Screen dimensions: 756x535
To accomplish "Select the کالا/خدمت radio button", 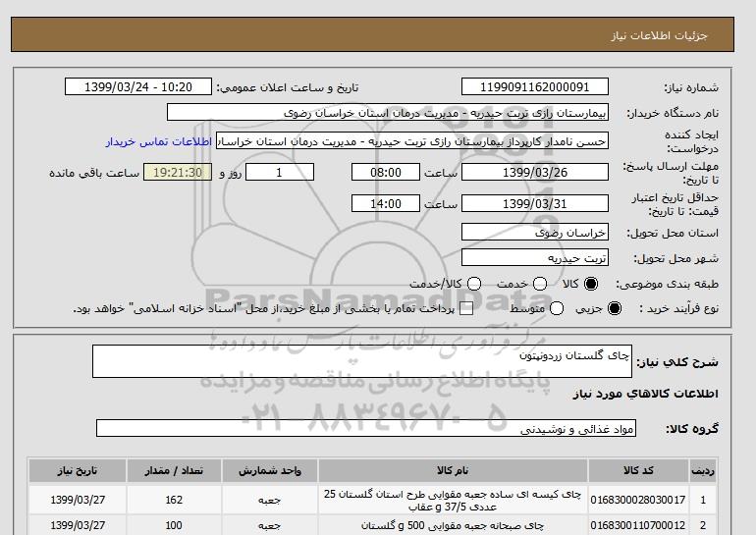I will (474, 284).
